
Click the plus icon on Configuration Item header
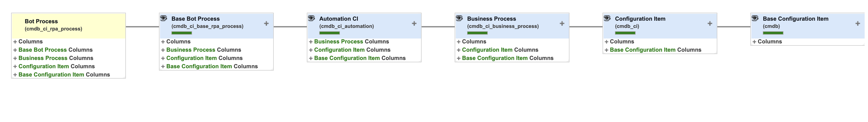click(x=710, y=24)
